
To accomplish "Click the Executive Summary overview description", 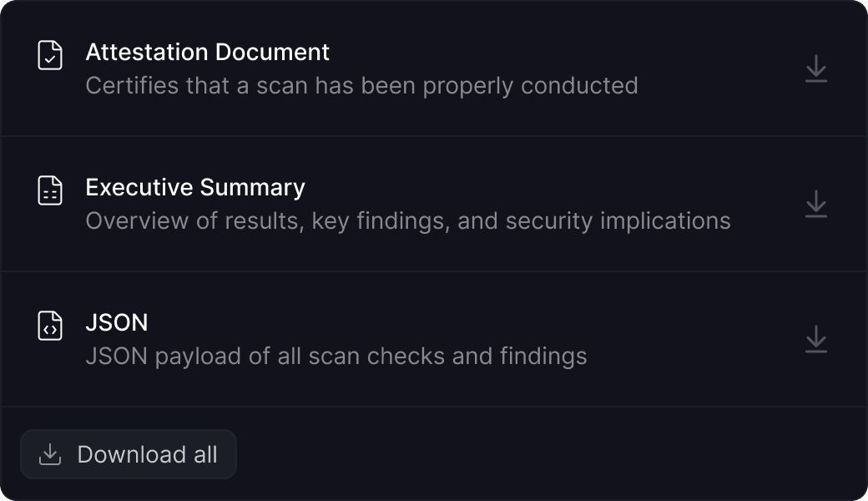I will (x=409, y=220).
